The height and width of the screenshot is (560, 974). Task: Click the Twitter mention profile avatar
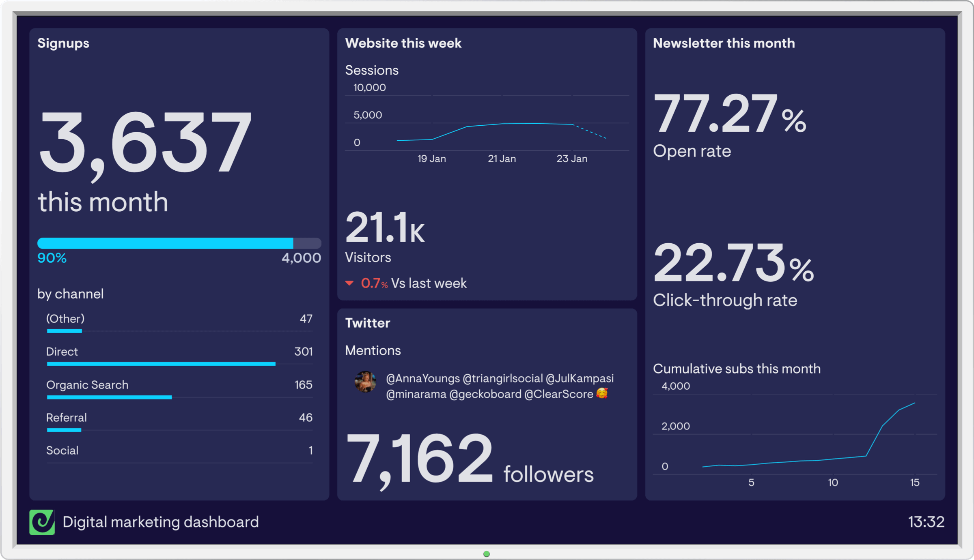tap(365, 382)
